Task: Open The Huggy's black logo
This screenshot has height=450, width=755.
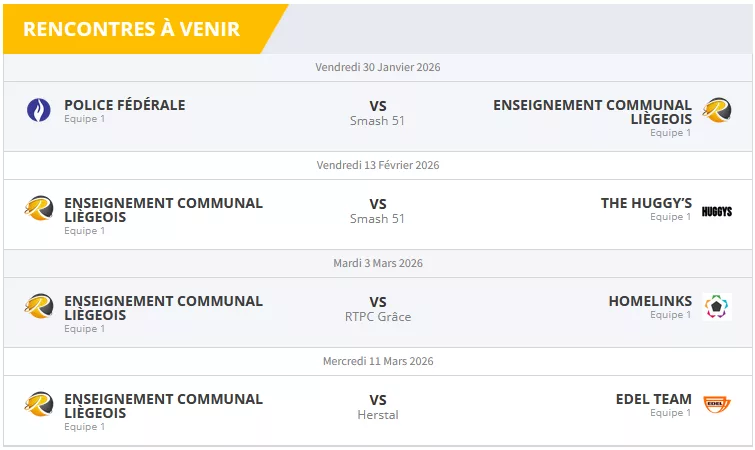Action: pos(716,211)
